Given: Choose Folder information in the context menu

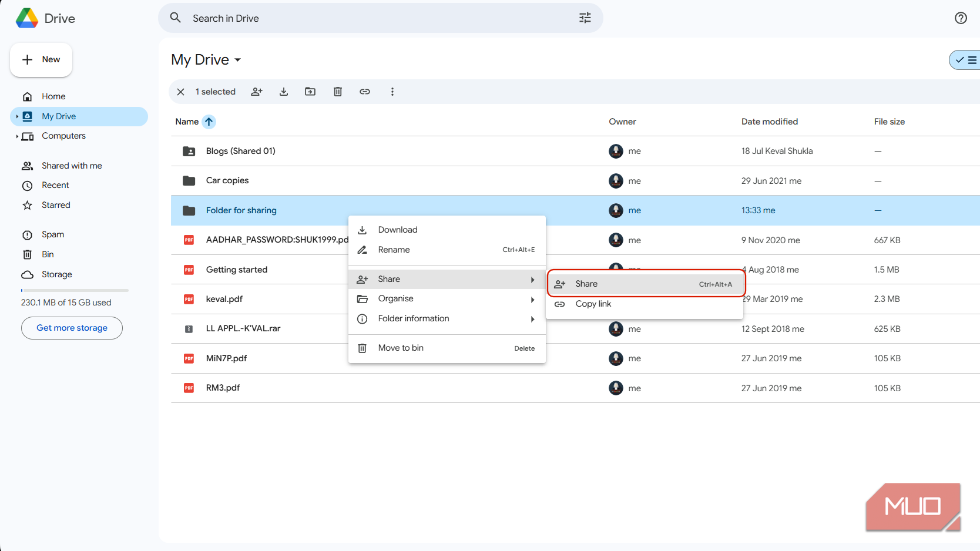Looking at the screenshot, I should pos(447,318).
